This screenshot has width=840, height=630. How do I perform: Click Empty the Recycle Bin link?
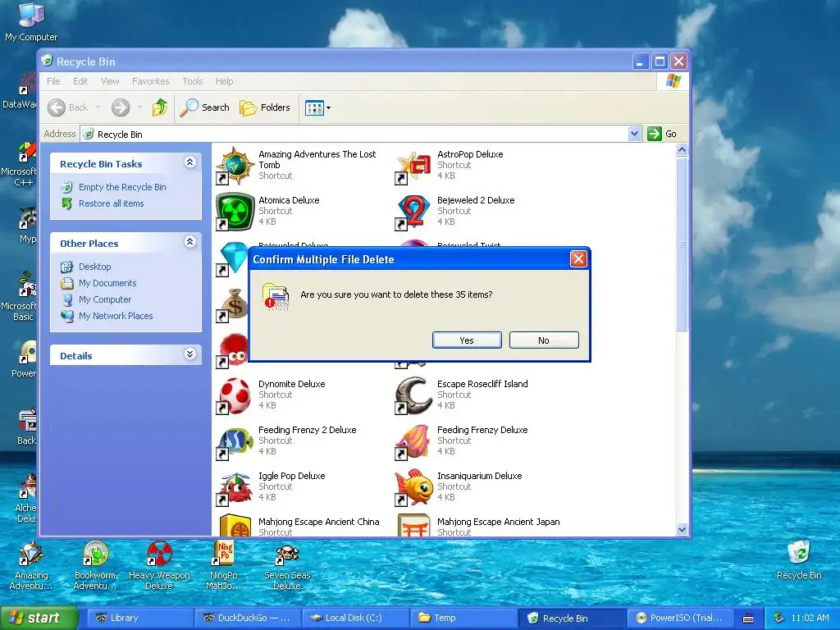[122, 187]
